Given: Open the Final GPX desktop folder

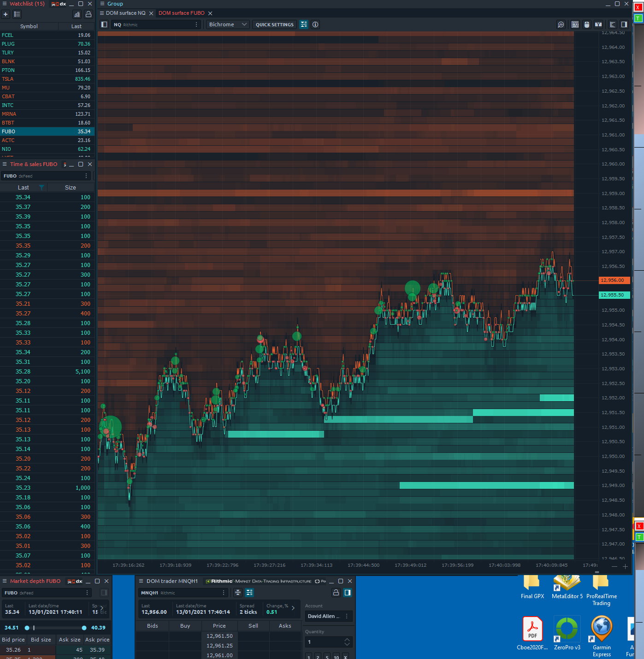Looking at the screenshot, I should (532, 587).
